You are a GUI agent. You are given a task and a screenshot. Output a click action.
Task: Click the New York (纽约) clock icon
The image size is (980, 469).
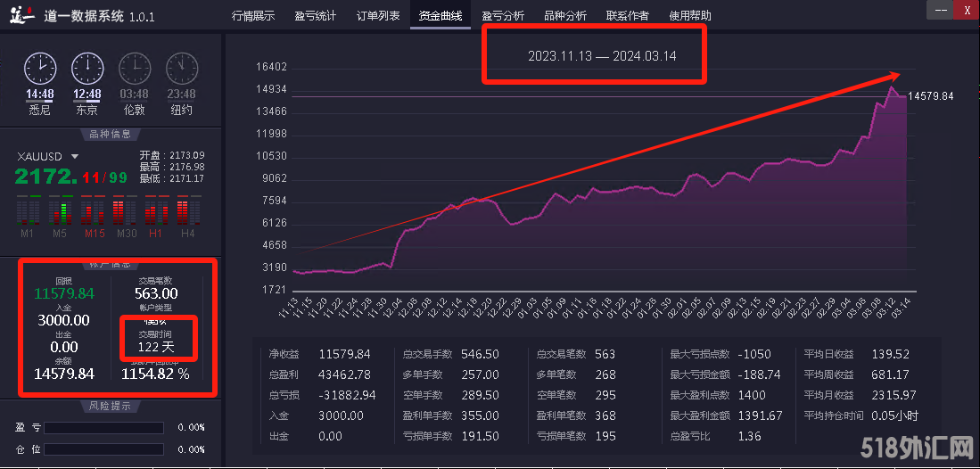(182, 69)
